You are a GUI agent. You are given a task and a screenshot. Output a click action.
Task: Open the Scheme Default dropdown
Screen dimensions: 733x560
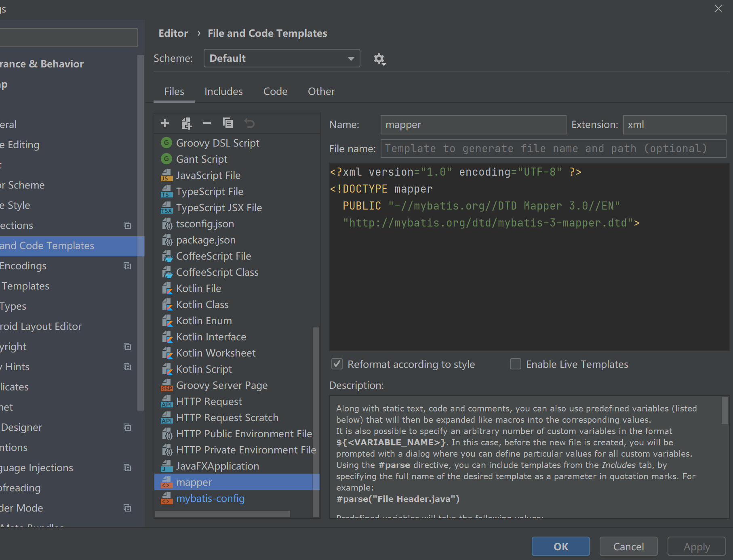282,59
